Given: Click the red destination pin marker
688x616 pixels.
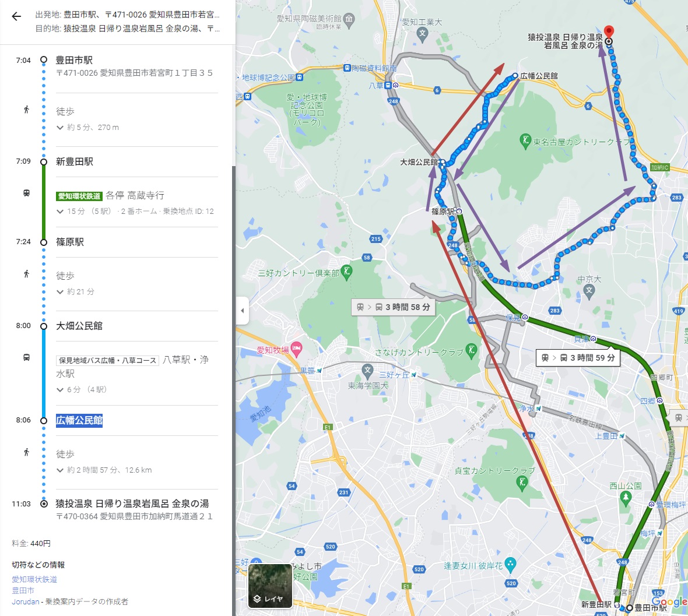Looking at the screenshot, I should tap(609, 32).
